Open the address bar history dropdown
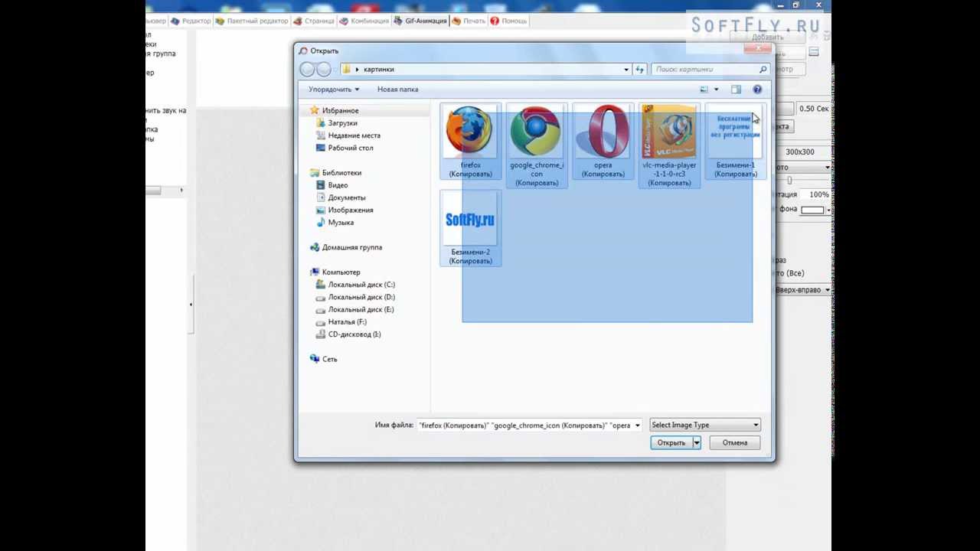The height and width of the screenshot is (551, 980). tap(626, 70)
